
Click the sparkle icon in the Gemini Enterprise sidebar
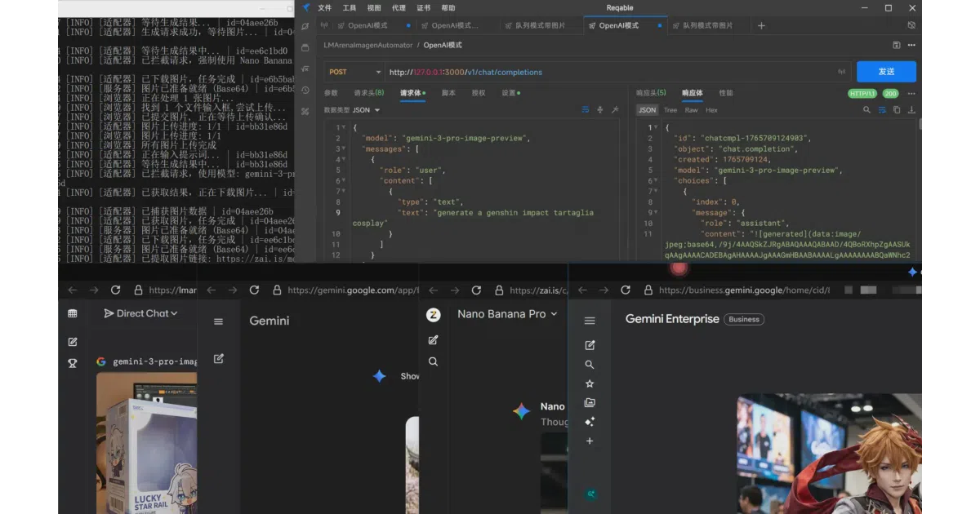click(x=590, y=422)
